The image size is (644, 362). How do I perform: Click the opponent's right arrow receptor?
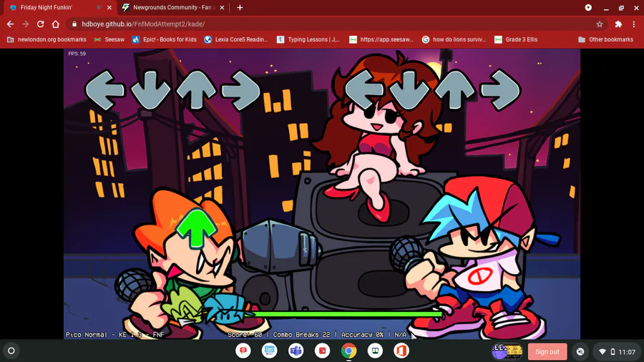click(x=241, y=90)
